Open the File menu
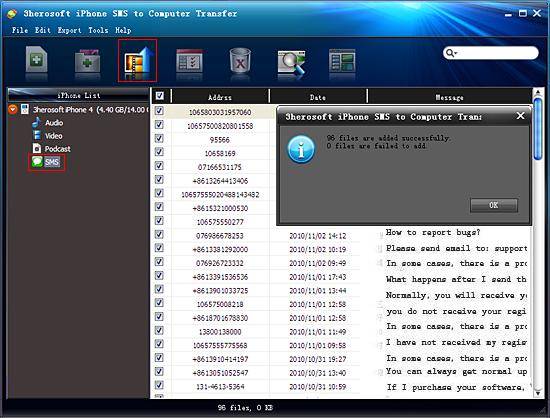Viewport: 550px width, 418px height. coord(20,30)
